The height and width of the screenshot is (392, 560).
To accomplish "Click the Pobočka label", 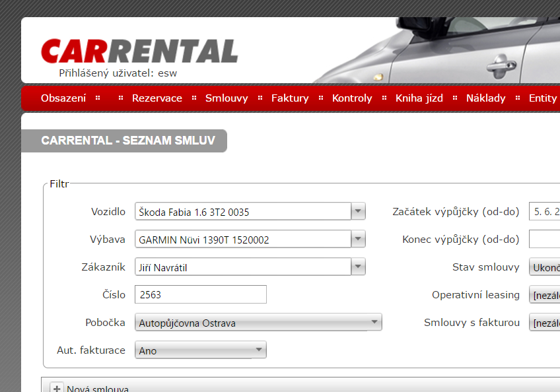I will pyautogui.click(x=106, y=323).
